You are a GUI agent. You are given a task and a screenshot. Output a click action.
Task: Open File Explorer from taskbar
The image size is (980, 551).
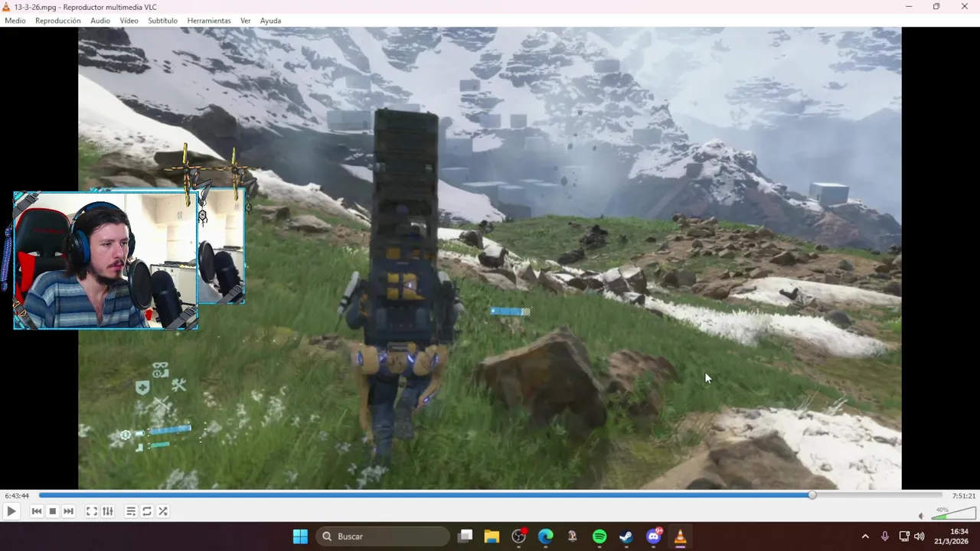(492, 536)
